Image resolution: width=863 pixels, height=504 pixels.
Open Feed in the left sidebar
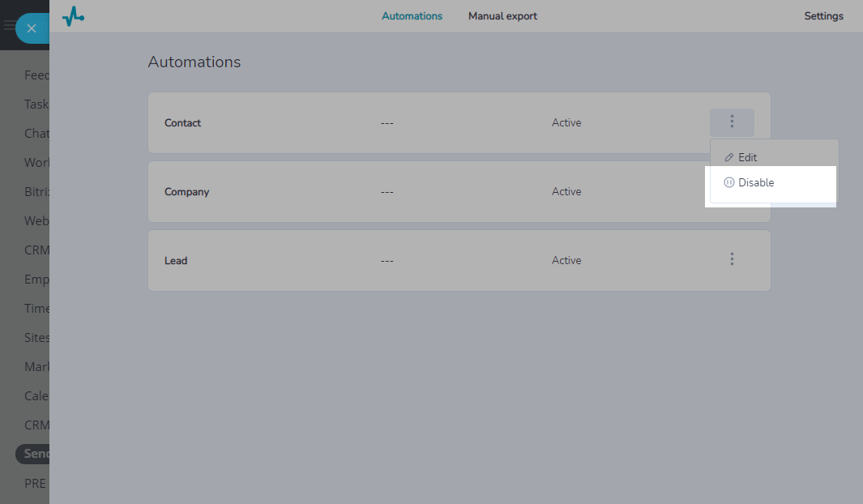pos(36,75)
